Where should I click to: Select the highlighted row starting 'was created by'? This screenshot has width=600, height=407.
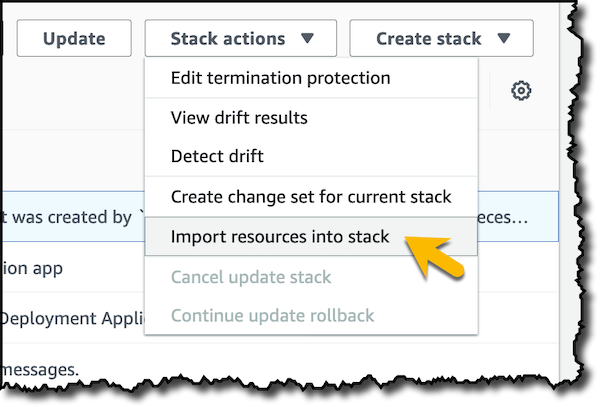coord(67,217)
